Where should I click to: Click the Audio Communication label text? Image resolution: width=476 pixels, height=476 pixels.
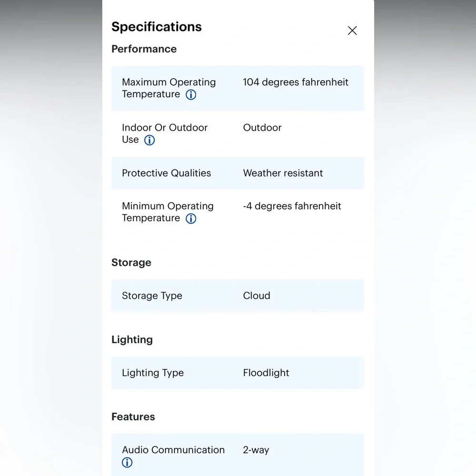coord(173,450)
